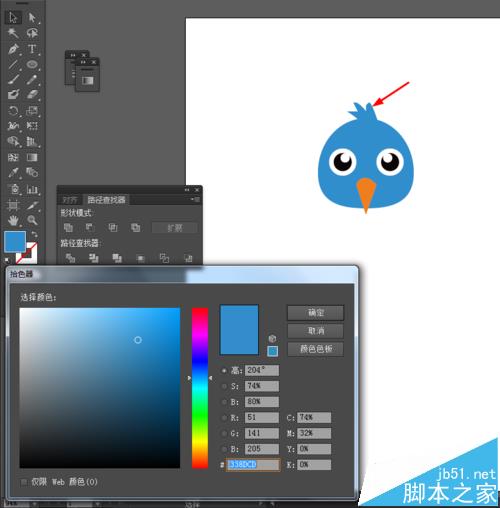Viewport: 500px width, 508px height.
Task: Select the S (saturation) radio button
Action: pos(224,386)
